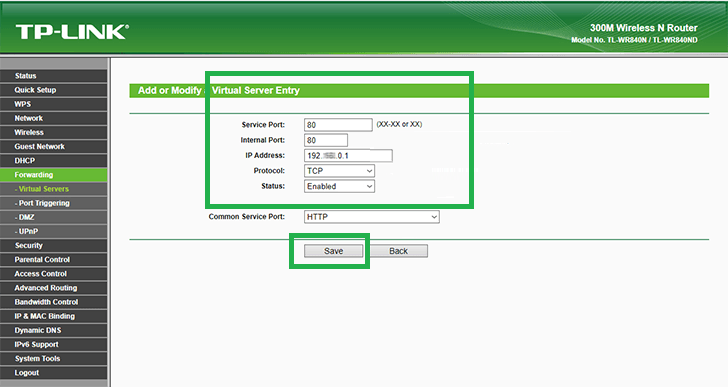Open the Protocol dropdown showing TCP
Screen dimensions: 728x387
point(339,171)
